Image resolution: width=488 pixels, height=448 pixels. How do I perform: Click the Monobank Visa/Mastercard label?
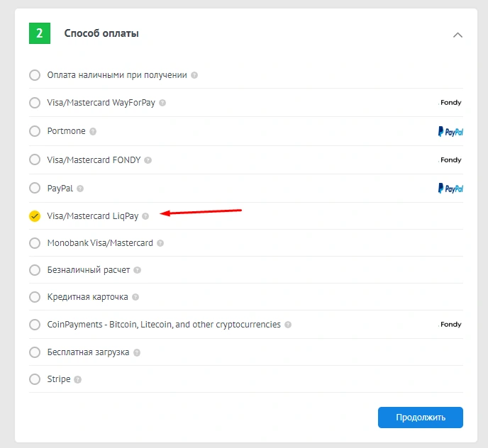100,243
